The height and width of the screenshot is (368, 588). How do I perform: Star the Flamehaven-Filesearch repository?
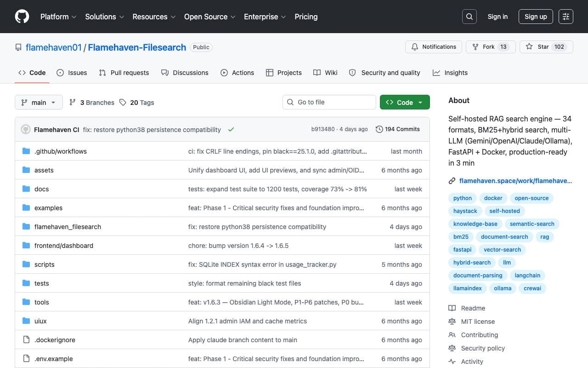546,47
